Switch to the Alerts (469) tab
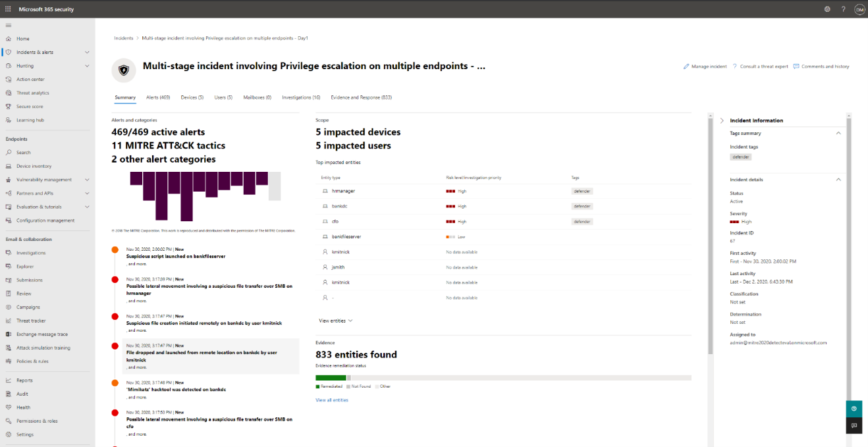The width and height of the screenshot is (868, 447). click(158, 97)
